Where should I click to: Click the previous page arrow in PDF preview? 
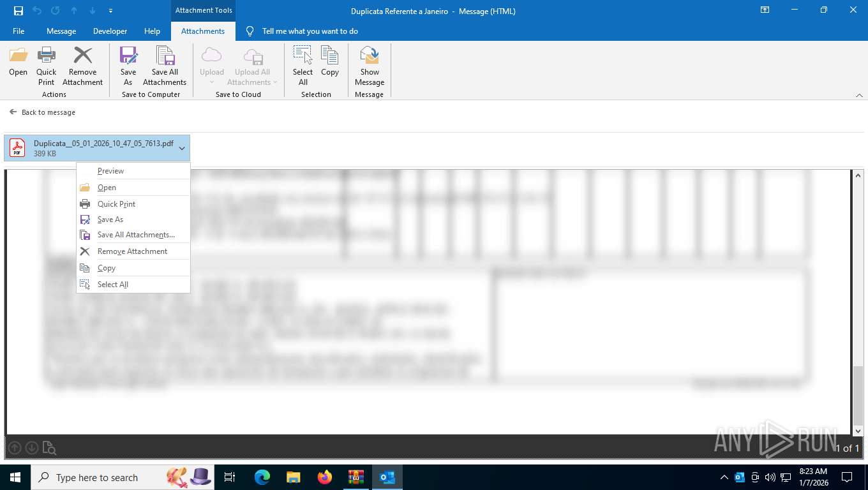[x=15, y=448]
